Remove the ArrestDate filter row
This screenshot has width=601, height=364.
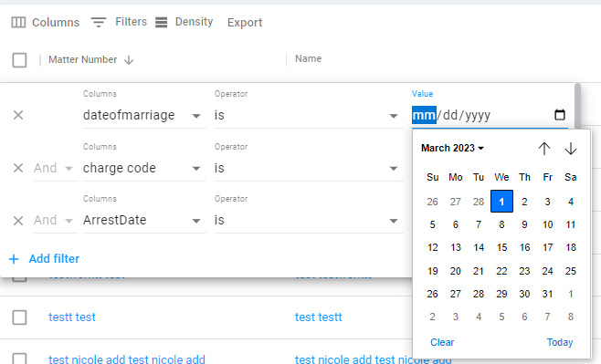click(18, 221)
